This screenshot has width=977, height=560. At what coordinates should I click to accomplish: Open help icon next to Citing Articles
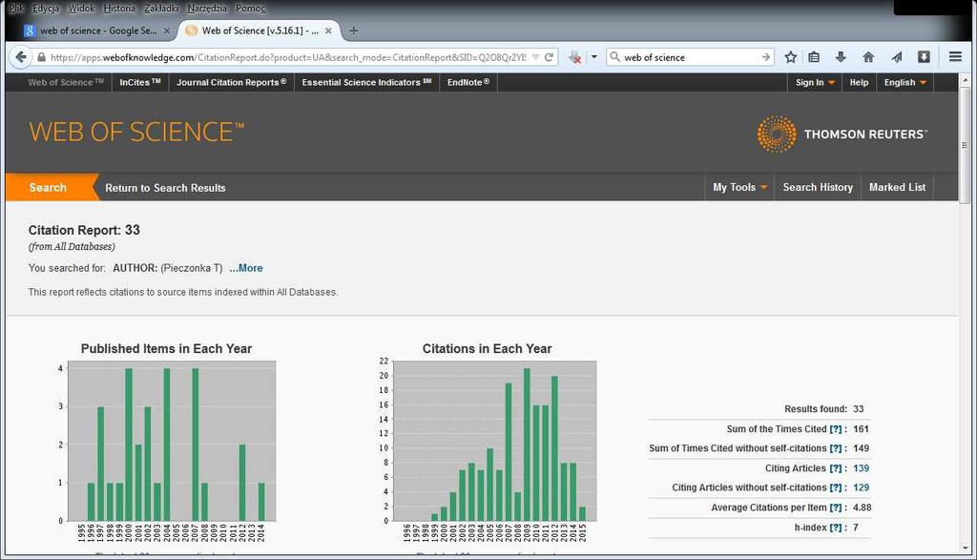[x=836, y=468]
